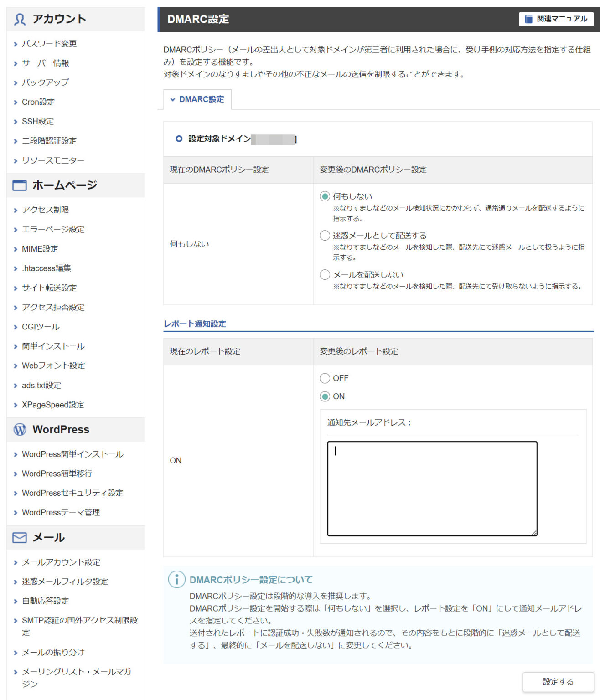Collapse the DMARC設定 tab via its chevron
Screen dimensions: 600x700
click(173, 98)
